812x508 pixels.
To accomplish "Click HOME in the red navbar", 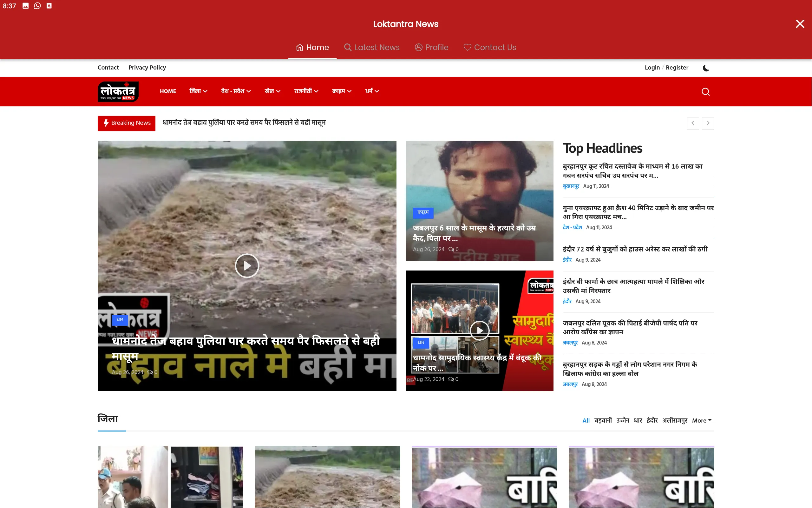I will click(168, 91).
